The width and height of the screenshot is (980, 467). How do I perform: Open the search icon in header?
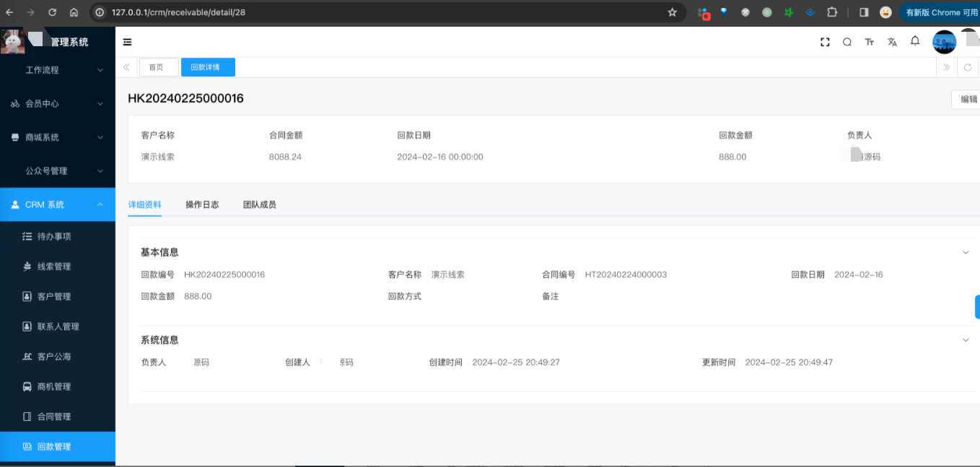click(x=847, y=42)
